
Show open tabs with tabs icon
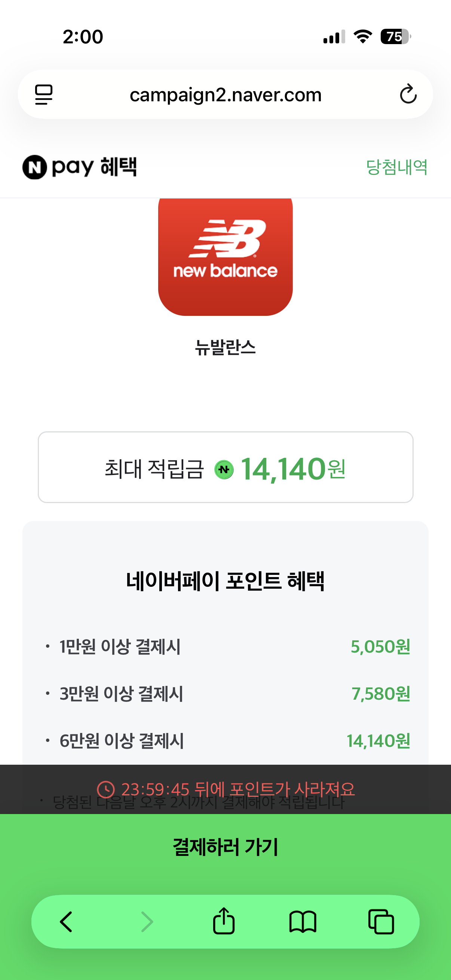[x=381, y=922]
